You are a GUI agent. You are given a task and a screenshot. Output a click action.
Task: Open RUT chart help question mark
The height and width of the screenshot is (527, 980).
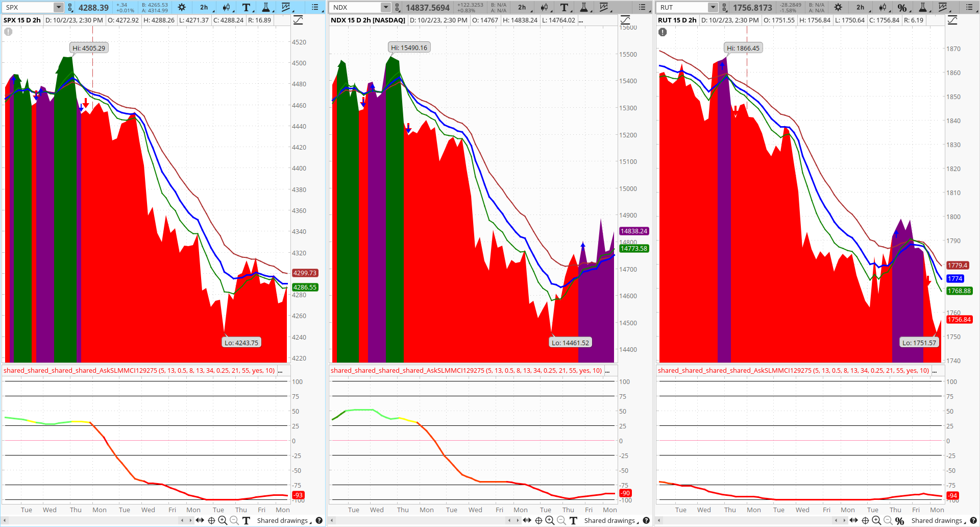[x=973, y=520]
